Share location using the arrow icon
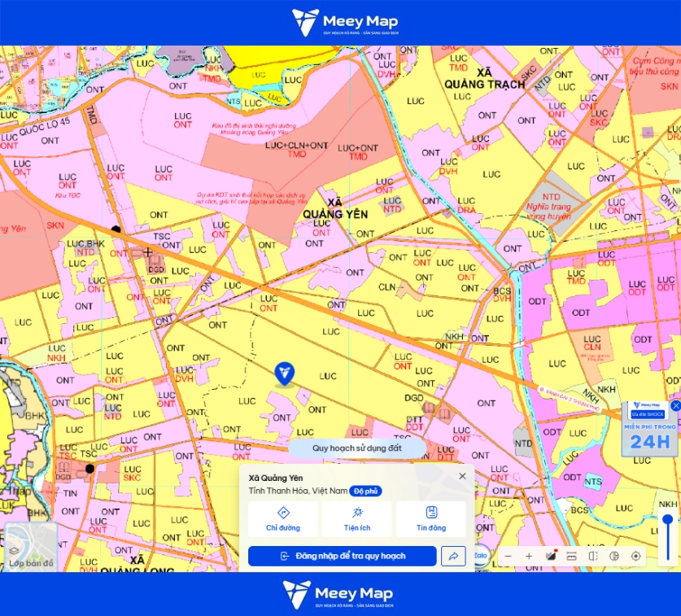The width and height of the screenshot is (681, 616). coord(453,556)
